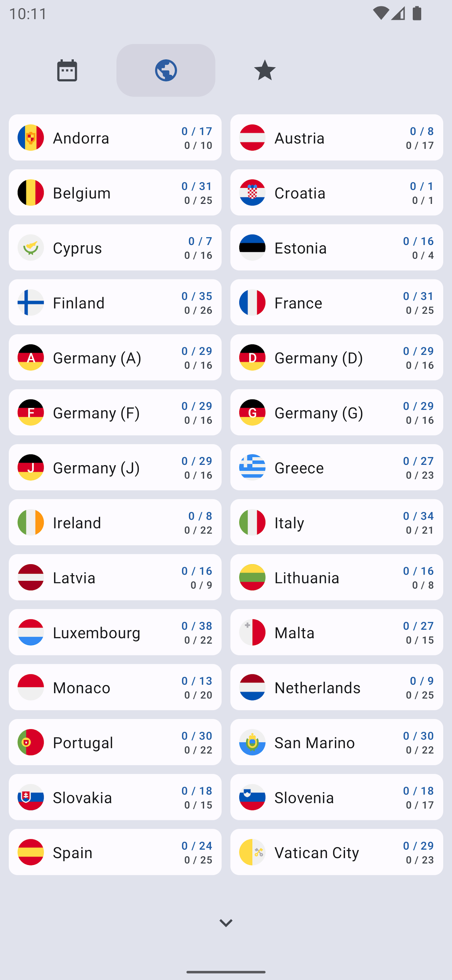Open the France country card
The image size is (452, 980).
click(336, 302)
